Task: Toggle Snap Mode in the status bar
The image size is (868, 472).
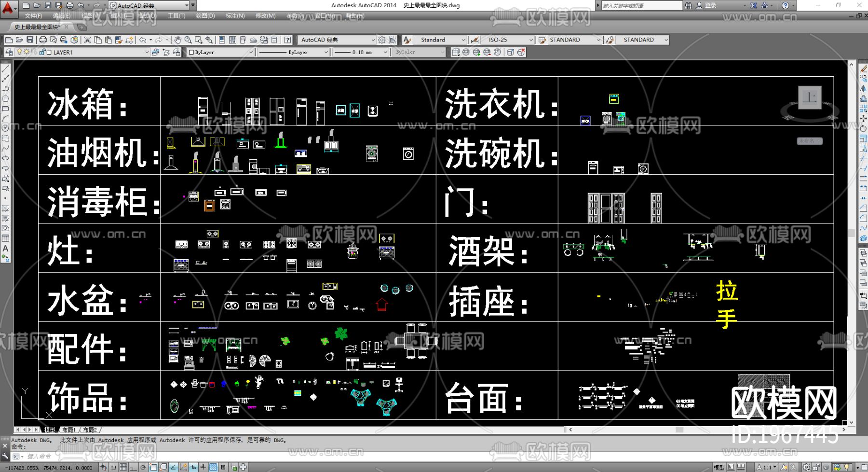Action: (113, 467)
